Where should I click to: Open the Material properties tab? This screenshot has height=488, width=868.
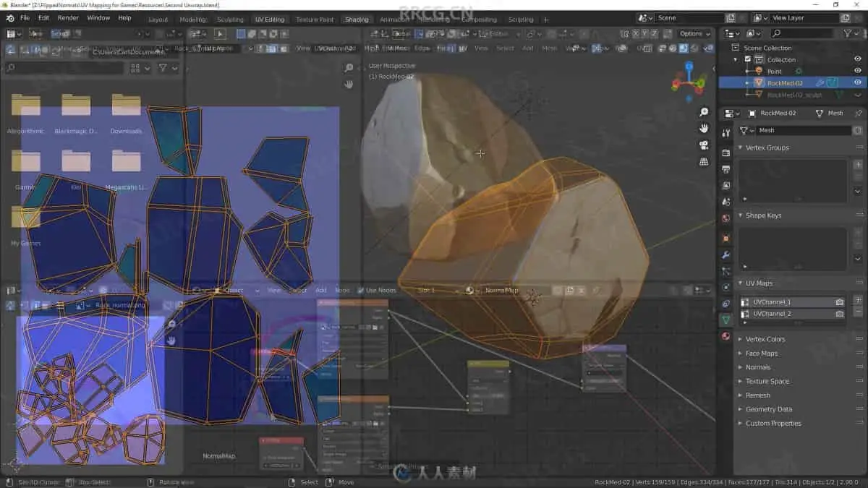[726, 336]
